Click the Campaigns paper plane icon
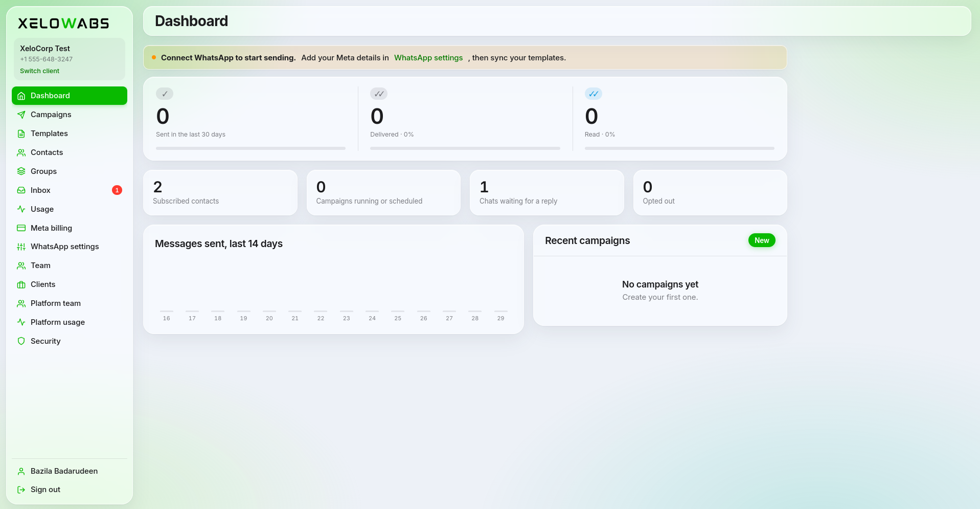This screenshot has width=980, height=509. (x=21, y=115)
